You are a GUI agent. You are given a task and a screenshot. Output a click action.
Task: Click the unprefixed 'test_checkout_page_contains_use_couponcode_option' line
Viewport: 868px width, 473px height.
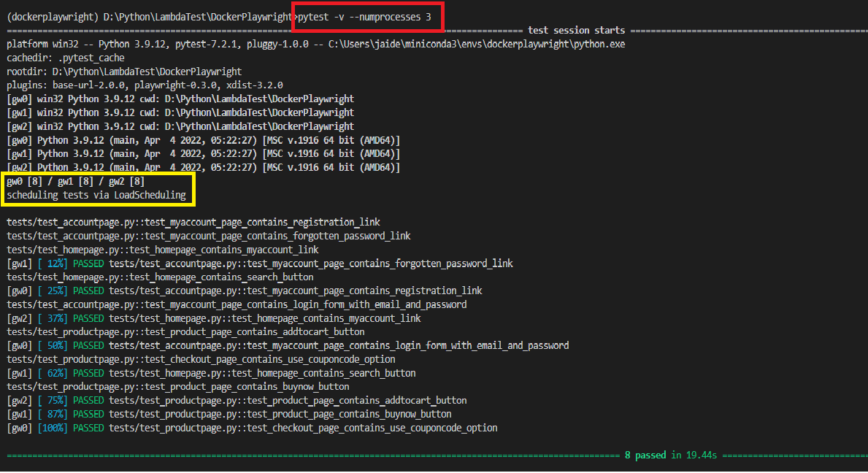click(x=201, y=360)
